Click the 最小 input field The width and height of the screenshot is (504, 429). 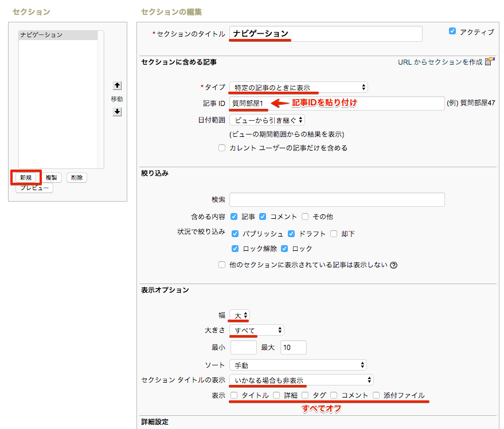244,348
